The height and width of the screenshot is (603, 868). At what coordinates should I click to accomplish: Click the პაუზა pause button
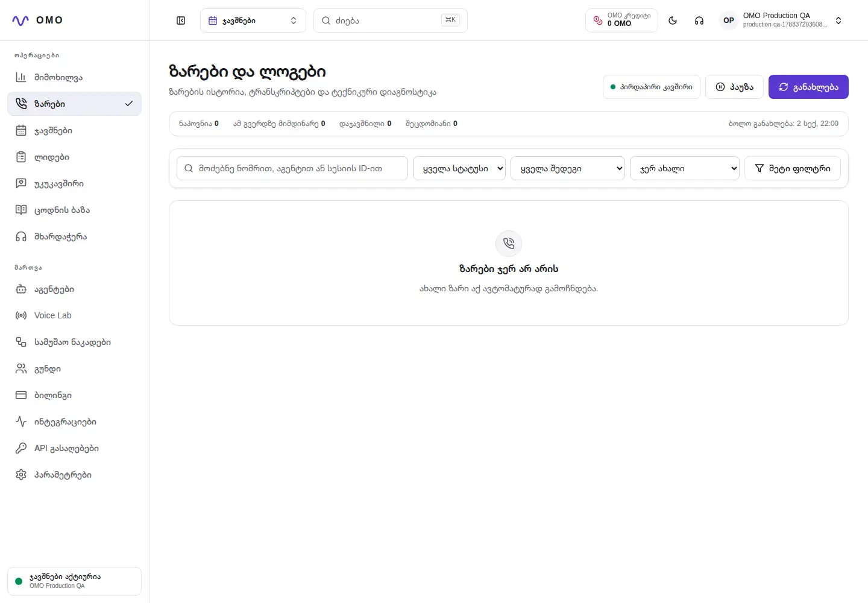tap(734, 87)
